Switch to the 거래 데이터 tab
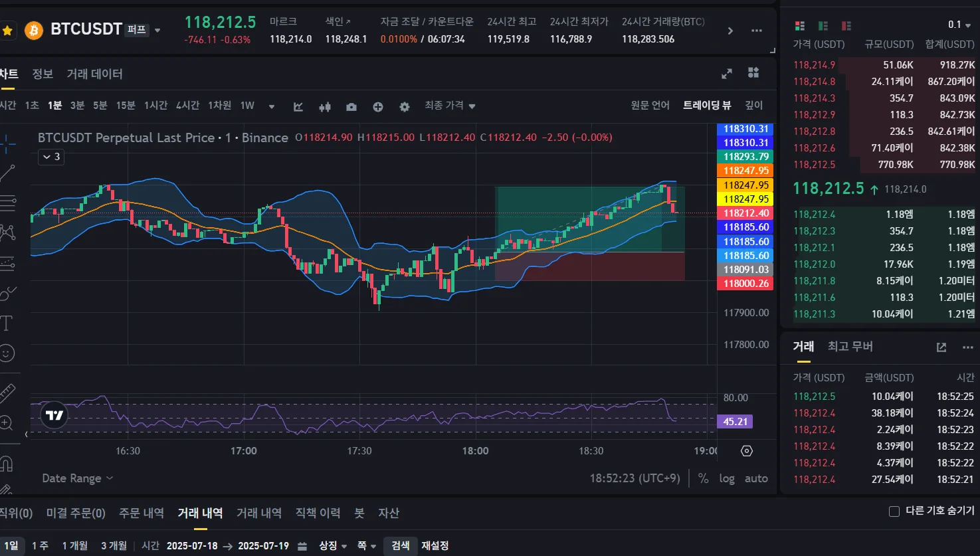The image size is (980, 556). pos(94,74)
